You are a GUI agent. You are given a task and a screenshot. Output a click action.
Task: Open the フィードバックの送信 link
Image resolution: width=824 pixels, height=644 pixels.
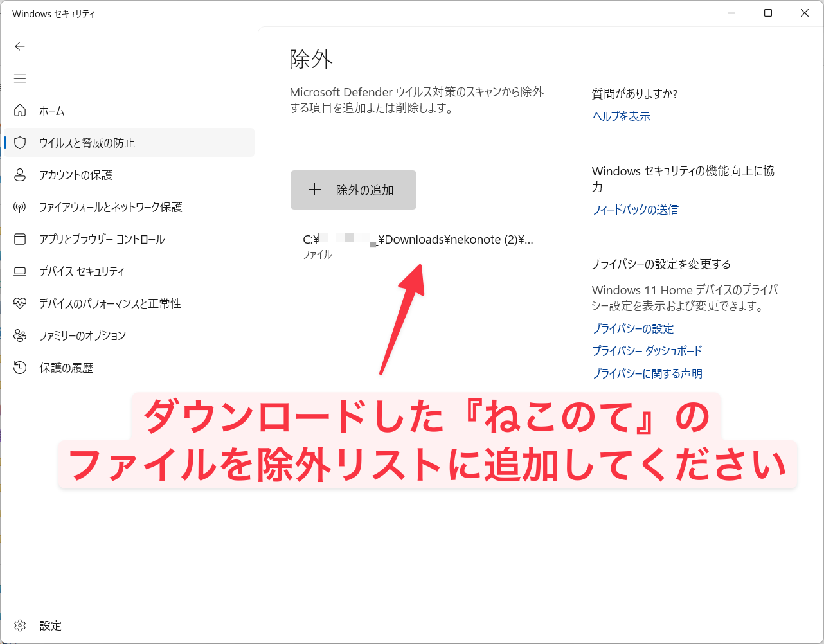pyautogui.click(x=635, y=210)
